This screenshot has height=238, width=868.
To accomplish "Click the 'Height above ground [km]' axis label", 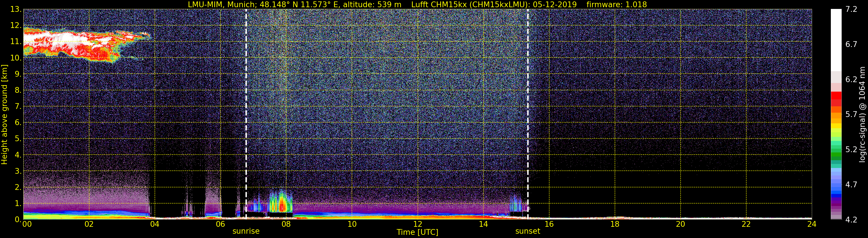I will [x=4, y=114].
